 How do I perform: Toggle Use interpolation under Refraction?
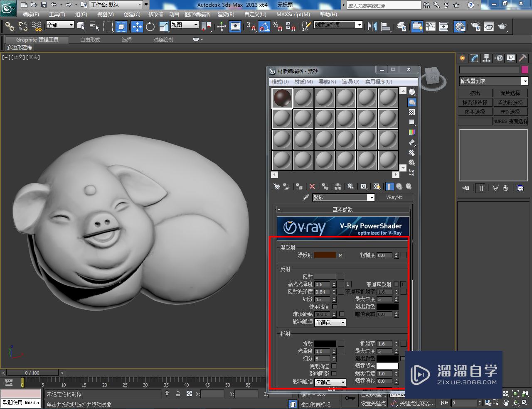coord(334,366)
